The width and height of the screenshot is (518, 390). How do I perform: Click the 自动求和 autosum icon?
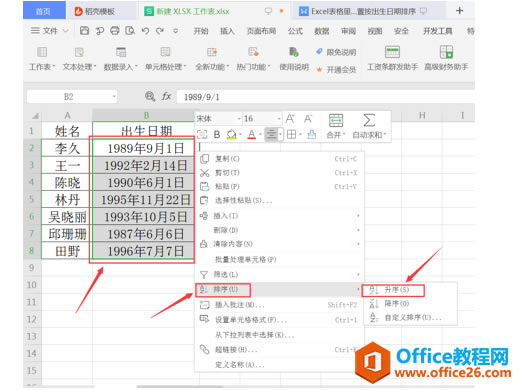[369, 121]
